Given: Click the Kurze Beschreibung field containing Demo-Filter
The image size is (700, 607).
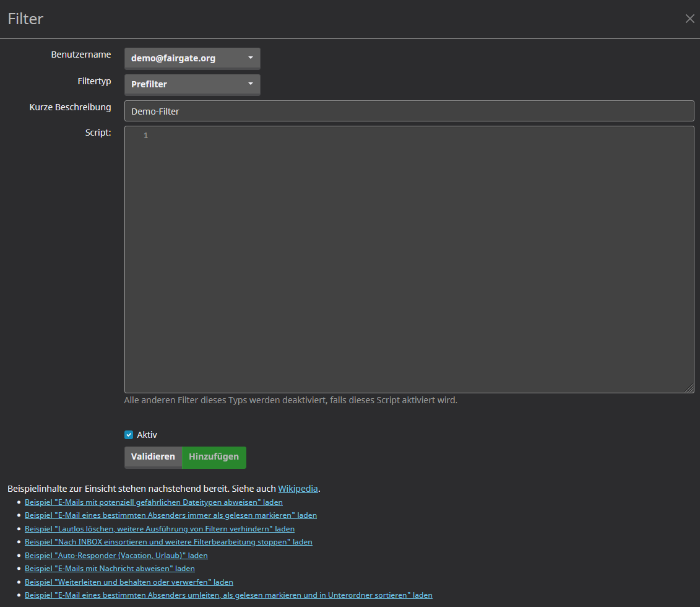Looking at the screenshot, I should point(409,111).
